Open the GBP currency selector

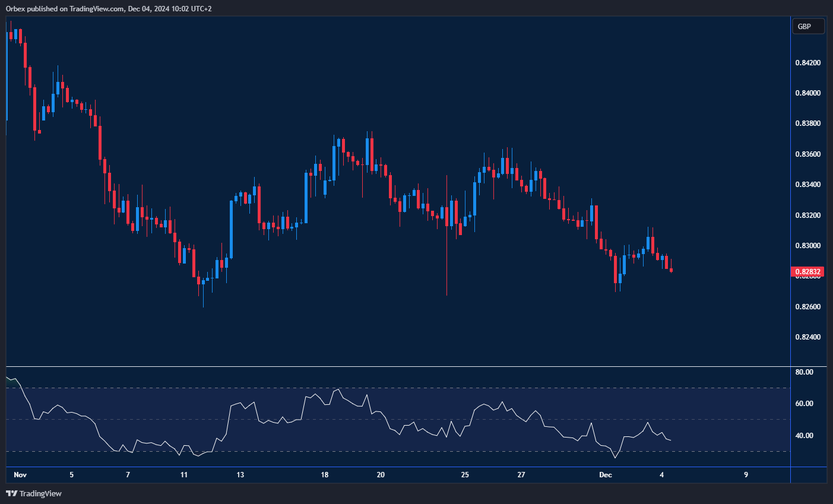pos(808,27)
